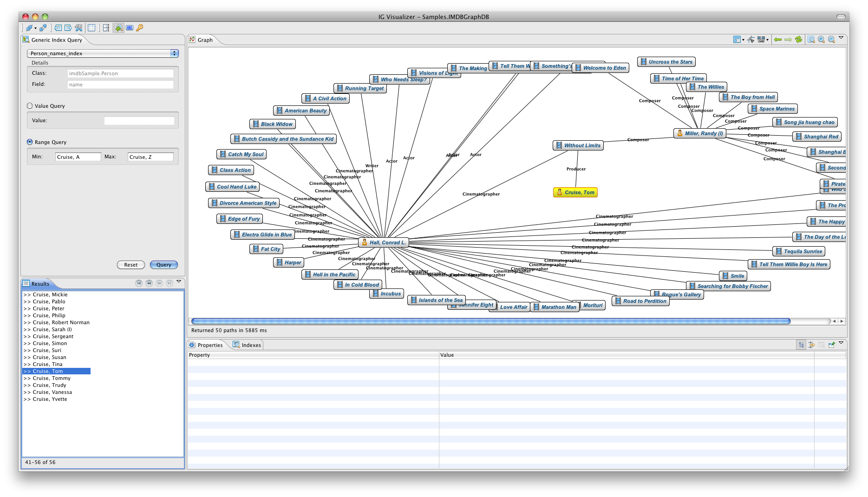Click the zoom out magnifier icon
The width and height of the screenshot is (868, 497).
click(831, 40)
